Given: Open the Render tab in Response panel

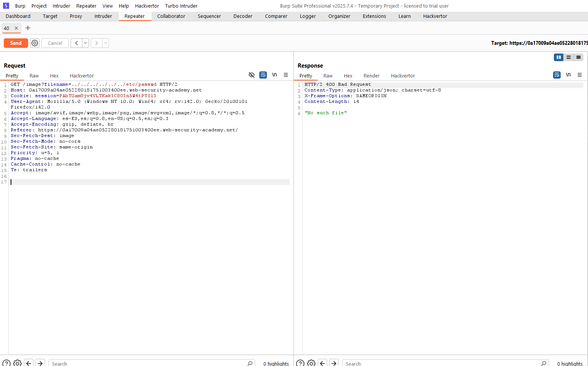Looking at the screenshot, I should 371,76.
